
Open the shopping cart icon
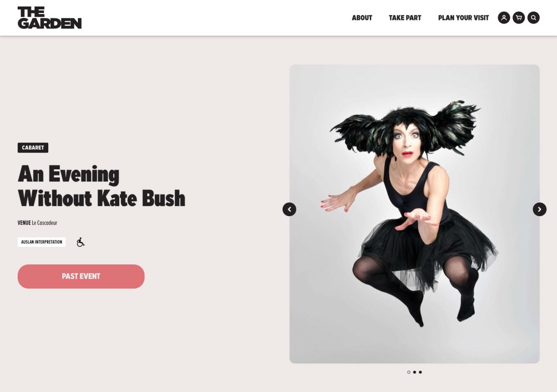[518, 18]
